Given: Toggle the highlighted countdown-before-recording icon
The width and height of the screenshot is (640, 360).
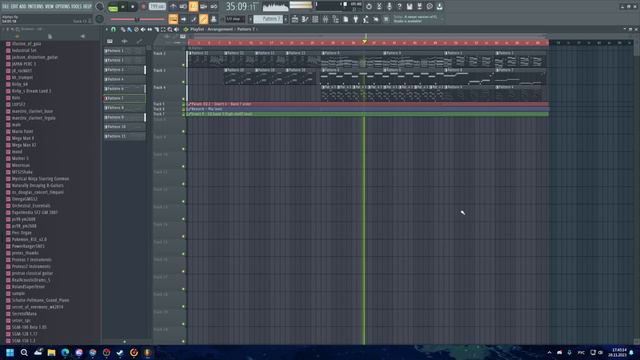Looking at the screenshot, I should [x=193, y=7].
